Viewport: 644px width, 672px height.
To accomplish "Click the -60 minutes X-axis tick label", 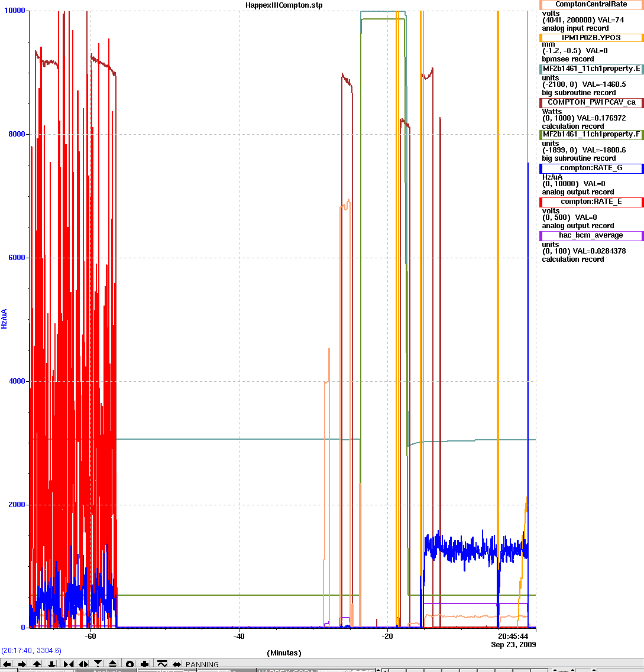I will (90, 637).
